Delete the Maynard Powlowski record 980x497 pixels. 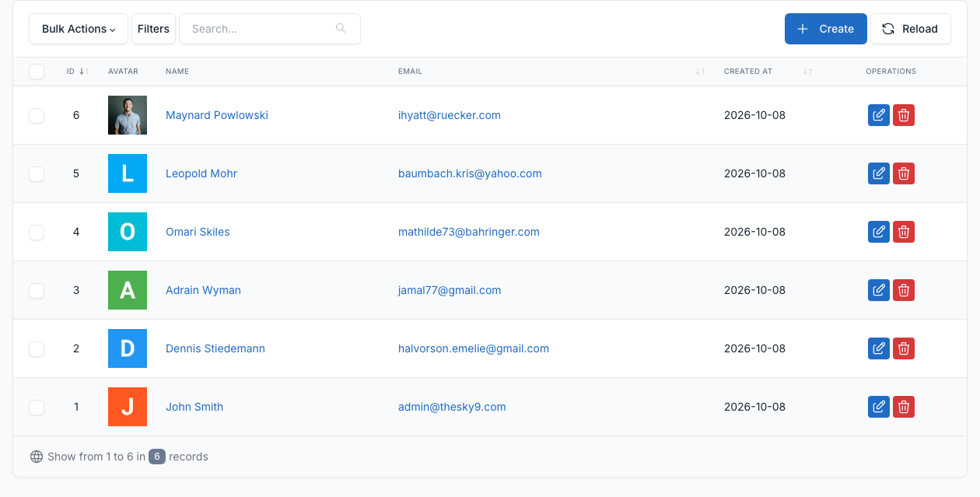pyautogui.click(x=904, y=115)
